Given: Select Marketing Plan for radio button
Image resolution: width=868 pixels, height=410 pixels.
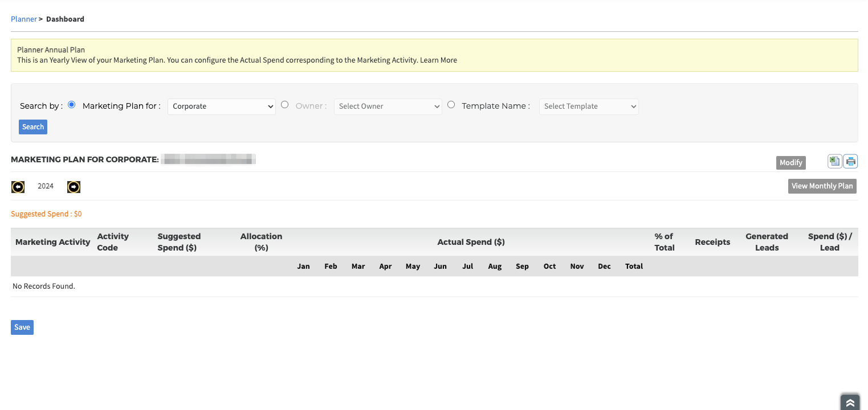Looking at the screenshot, I should pyautogui.click(x=71, y=105).
